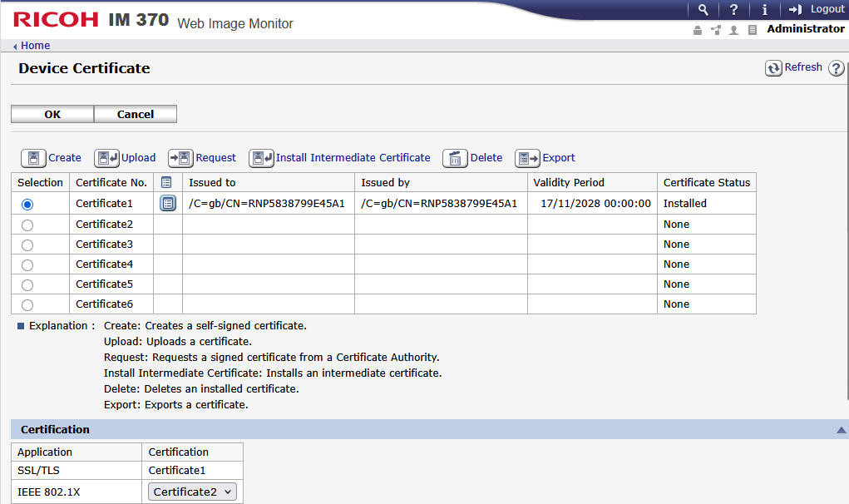Select the Certificate4 radio button
The height and width of the screenshot is (504, 849).
[x=27, y=265]
